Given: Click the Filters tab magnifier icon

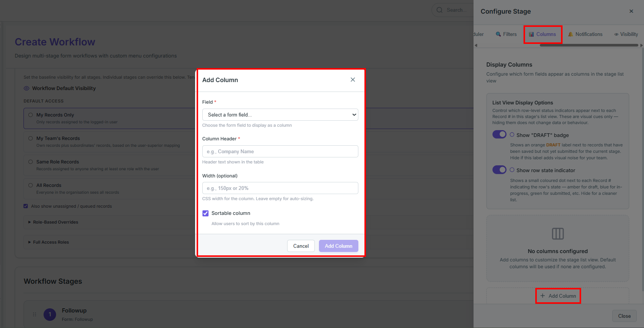Looking at the screenshot, I should click(498, 34).
